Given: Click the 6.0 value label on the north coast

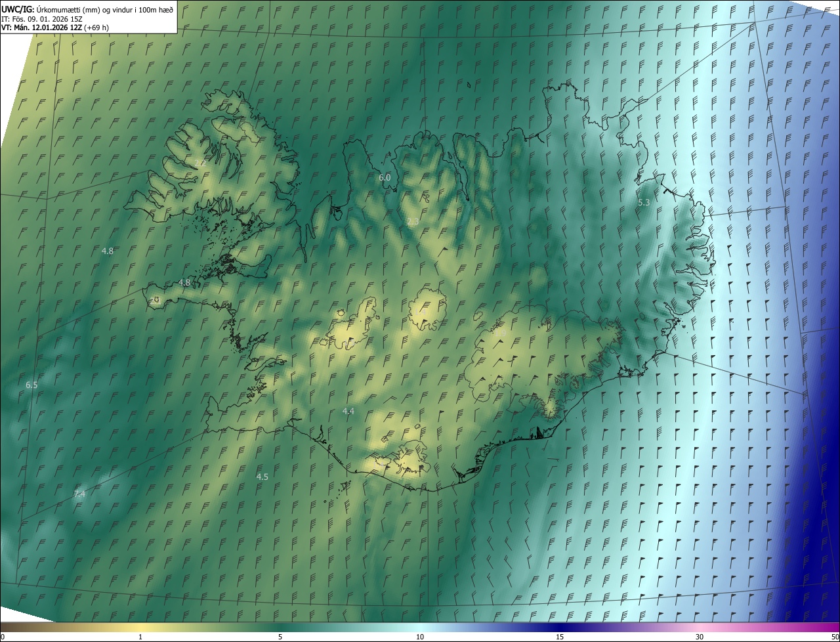Looking at the screenshot, I should coord(385,177).
